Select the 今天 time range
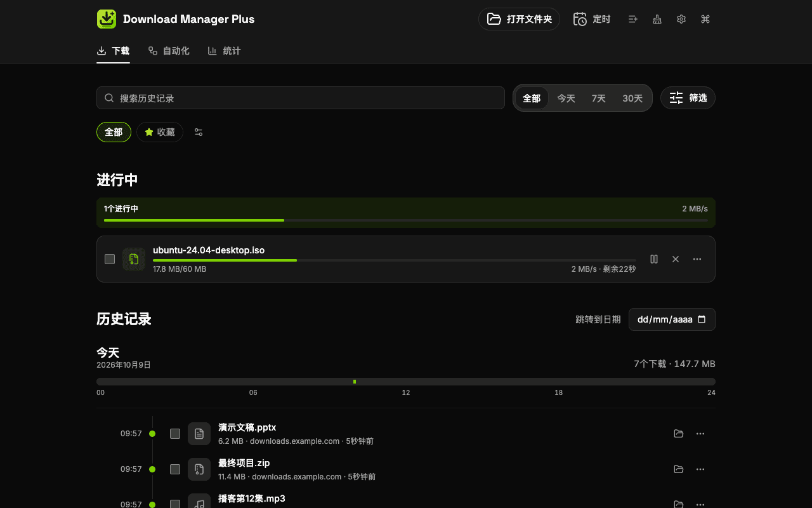The height and width of the screenshot is (508, 812). [566, 98]
